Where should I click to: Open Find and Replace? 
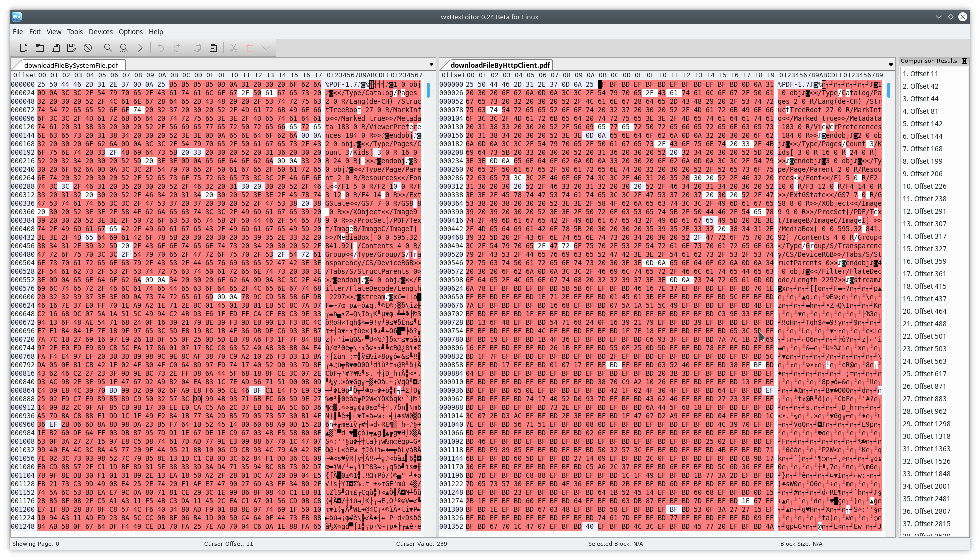coord(124,48)
